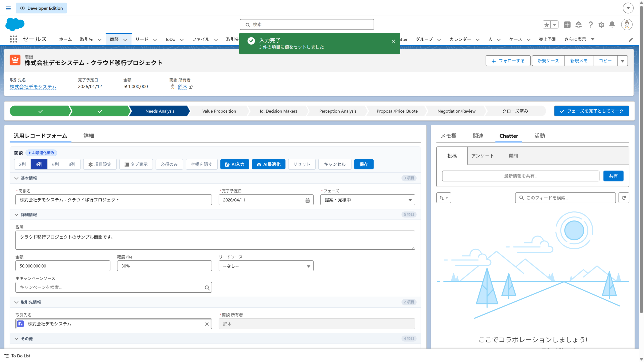
Task: Select the Value Proposition stage in path
Action: click(x=219, y=111)
